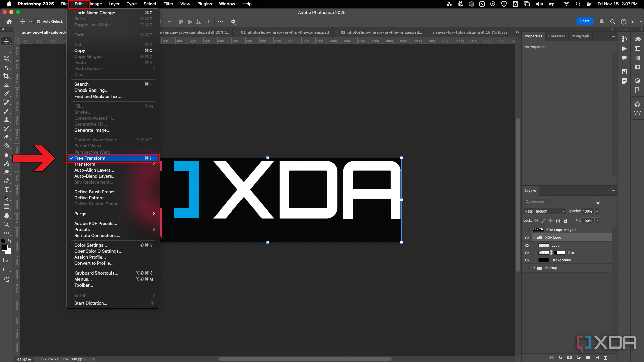Select the Eraser tool
The width and height of the screenshot is (644, 362).
pyautogui.click(x=6, y=137)
